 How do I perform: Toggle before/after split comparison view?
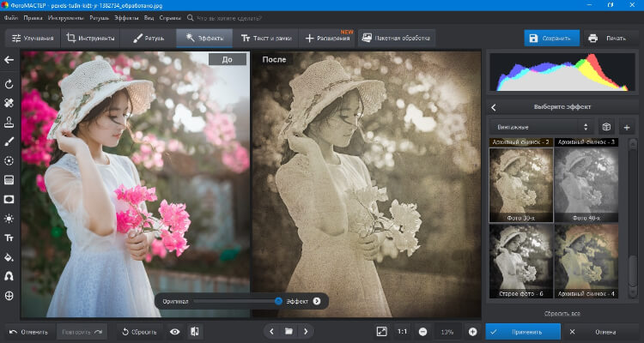point(195,331)
